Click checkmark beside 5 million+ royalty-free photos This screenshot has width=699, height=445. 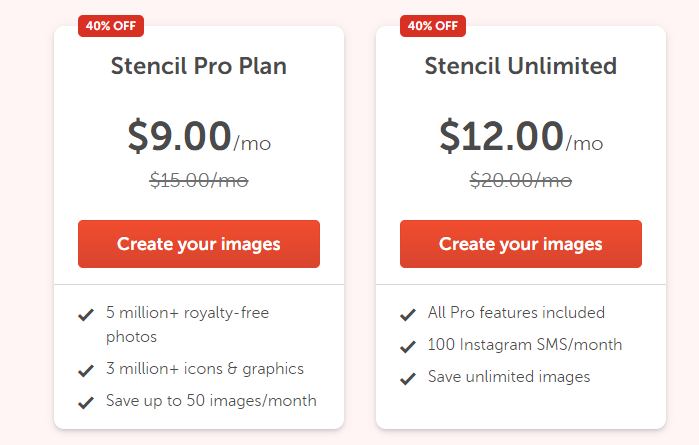pos(87,315)
